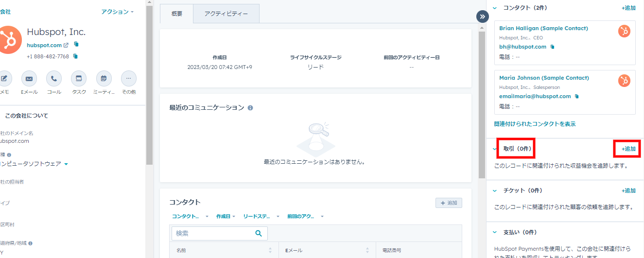Click the +追加 button in the center コンタクト card

449,203
